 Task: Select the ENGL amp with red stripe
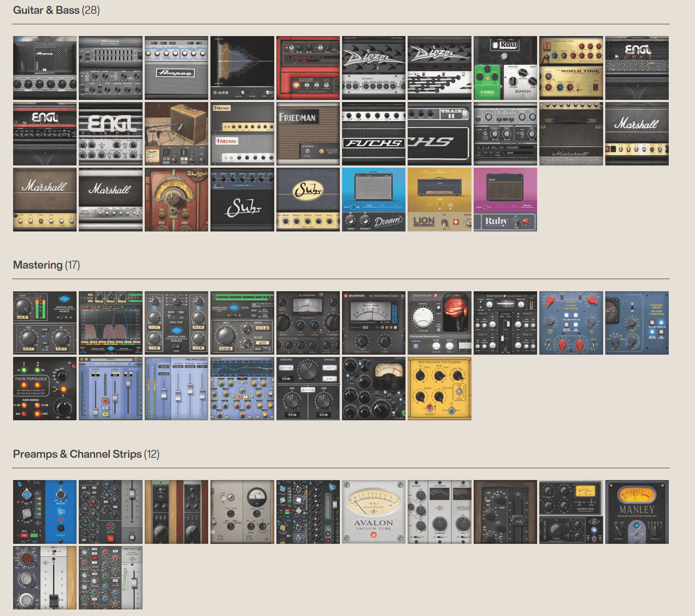pyautogui.click(x=45, y=134)
